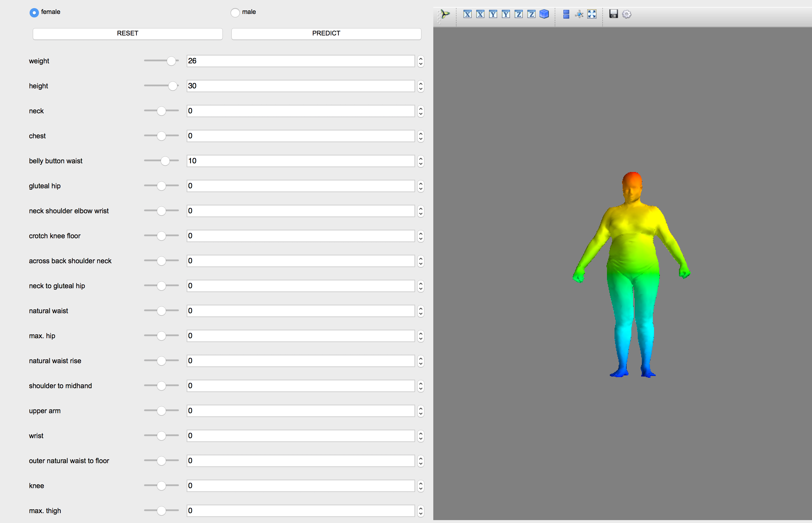Select the female radio button
The image size is (812, 523).
point(34,12)
